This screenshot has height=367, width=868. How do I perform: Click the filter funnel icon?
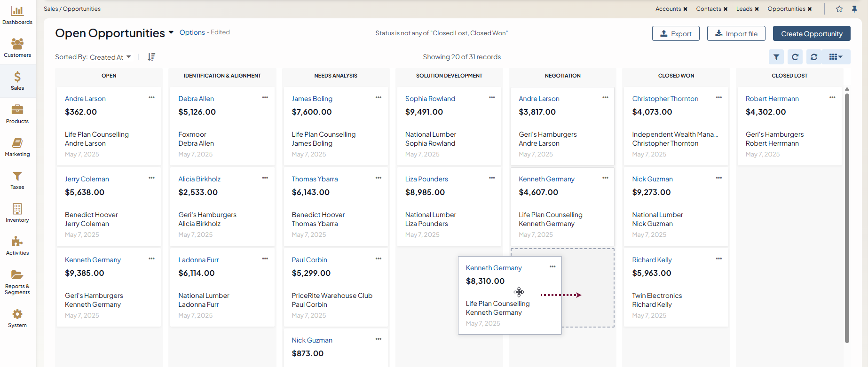click(x=776, y=57)
